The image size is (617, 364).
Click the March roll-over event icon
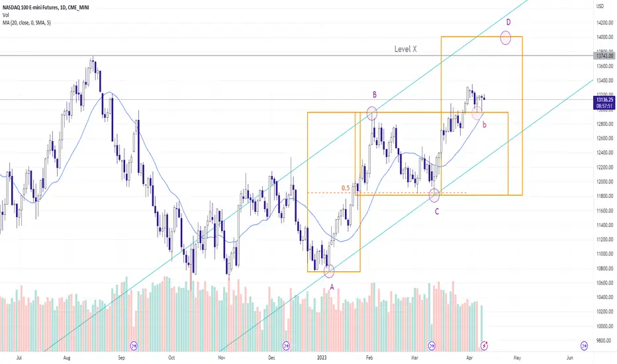click(432, 345)
